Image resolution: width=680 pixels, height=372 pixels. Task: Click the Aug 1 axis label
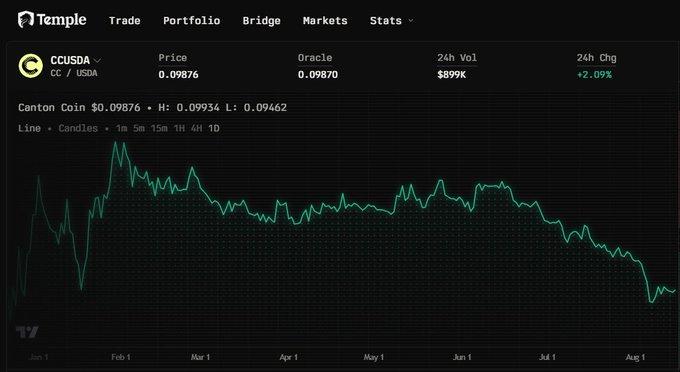tap(635, 357)
